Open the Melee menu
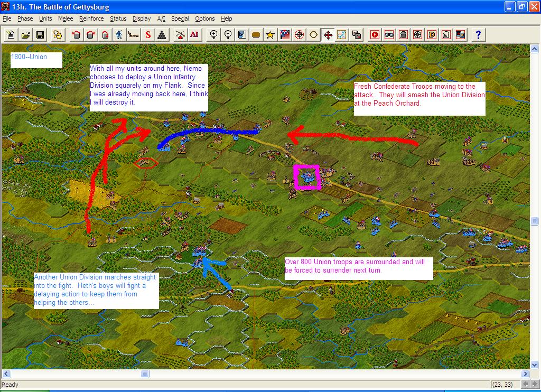541x392 pixels. 66,18
